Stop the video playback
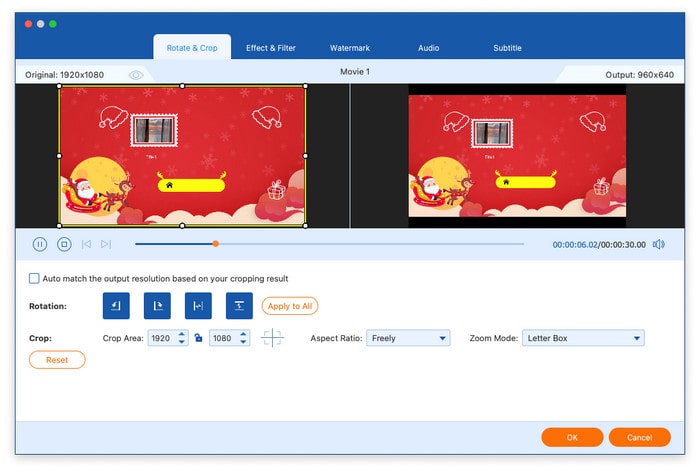Image resolution: width=700 pixels, height=472 pixels. pos(63,244)
